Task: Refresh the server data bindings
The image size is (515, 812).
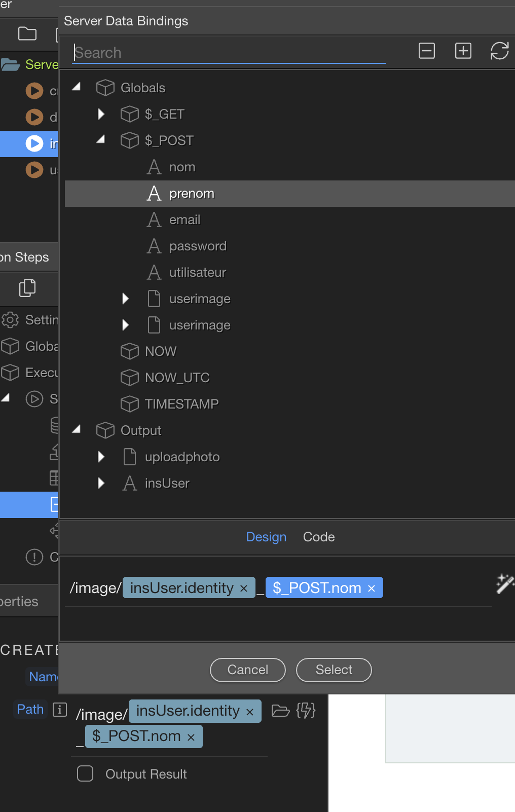Action: [499, 51]
